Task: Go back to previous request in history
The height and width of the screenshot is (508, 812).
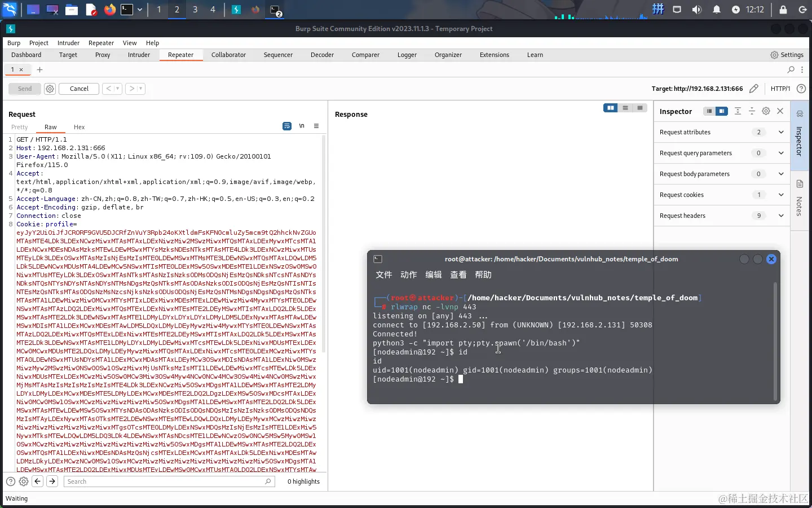Action: (x=108, y=89)
